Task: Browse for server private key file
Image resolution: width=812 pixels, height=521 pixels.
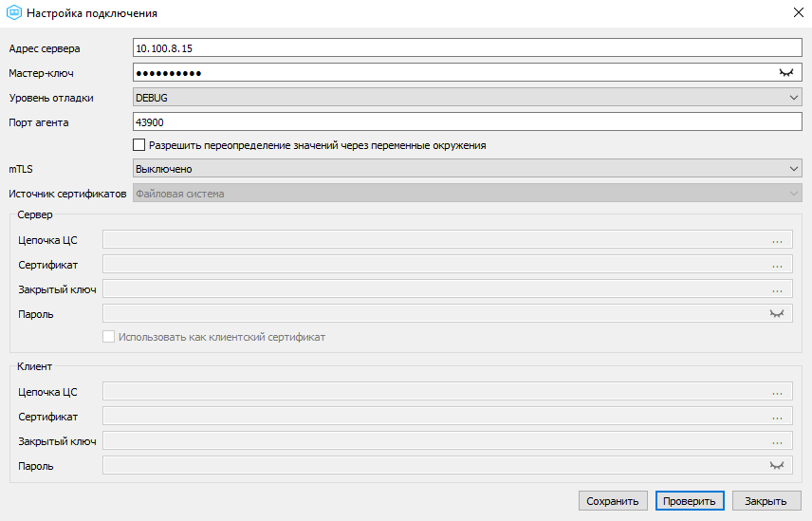Action: pyautogui.click(x=777, y=289)
